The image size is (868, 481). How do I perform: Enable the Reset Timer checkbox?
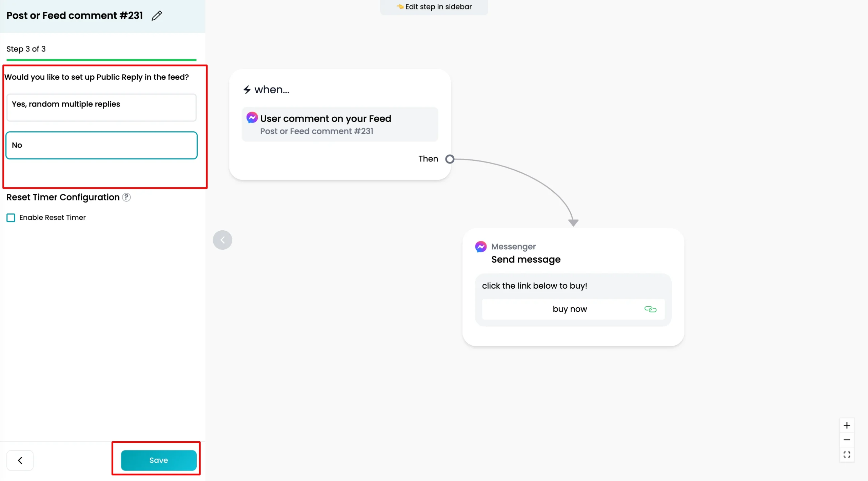[x=11, y=218]
